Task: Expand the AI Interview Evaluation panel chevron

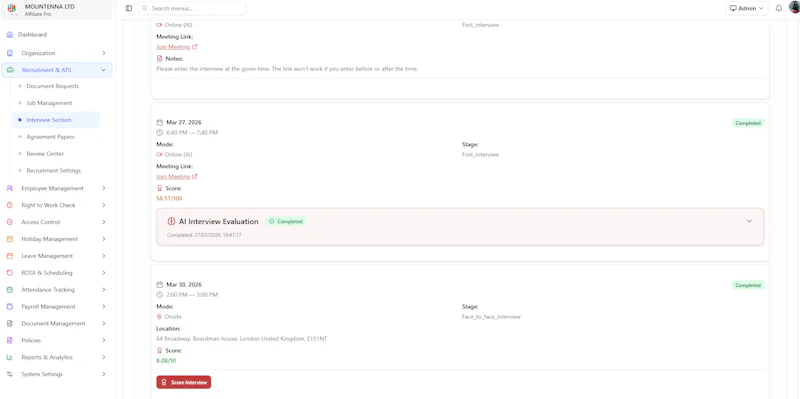Action: tap(749, 221)
